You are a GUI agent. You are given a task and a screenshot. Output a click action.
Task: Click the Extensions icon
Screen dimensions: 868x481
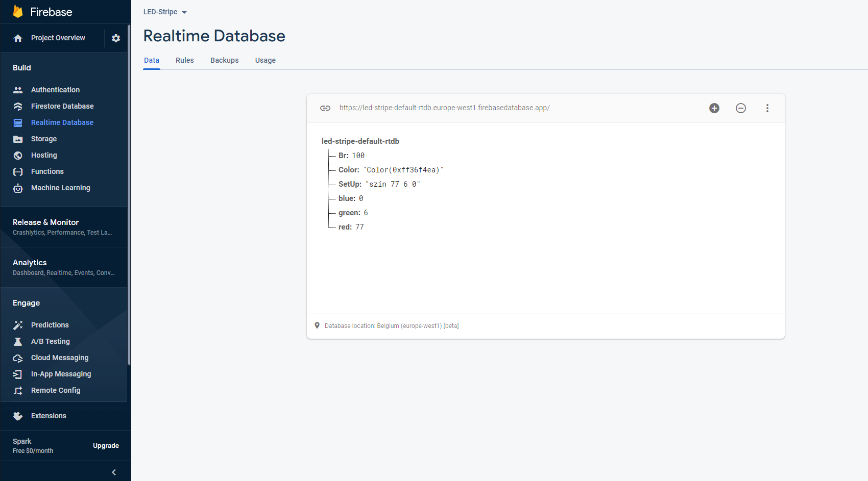coord(18,416)
